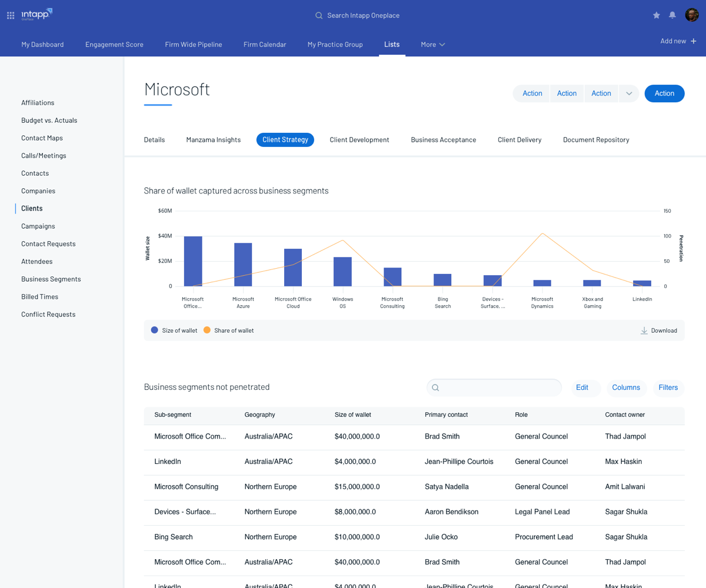Screen dimensions: 706x588
Task: Open user profile avatar
Action: (692, 15)
